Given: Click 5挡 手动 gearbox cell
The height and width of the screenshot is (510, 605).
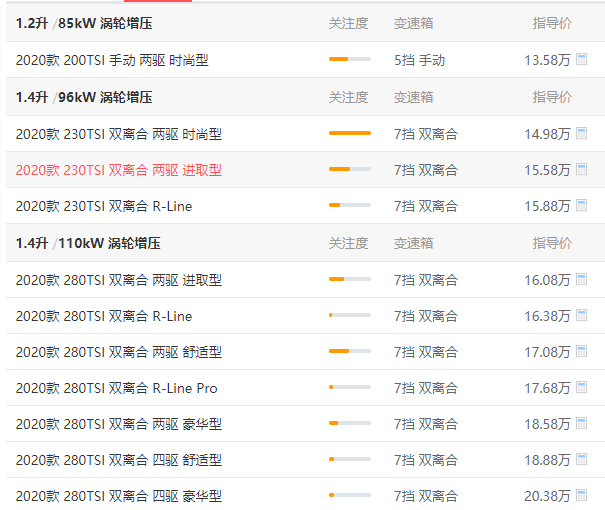Looking at the screenshot, I should [x=419, y=60].
